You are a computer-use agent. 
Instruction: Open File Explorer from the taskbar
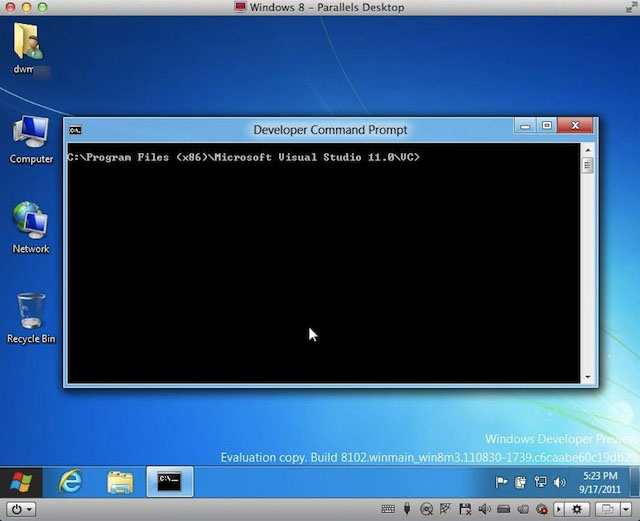[120, 481]
